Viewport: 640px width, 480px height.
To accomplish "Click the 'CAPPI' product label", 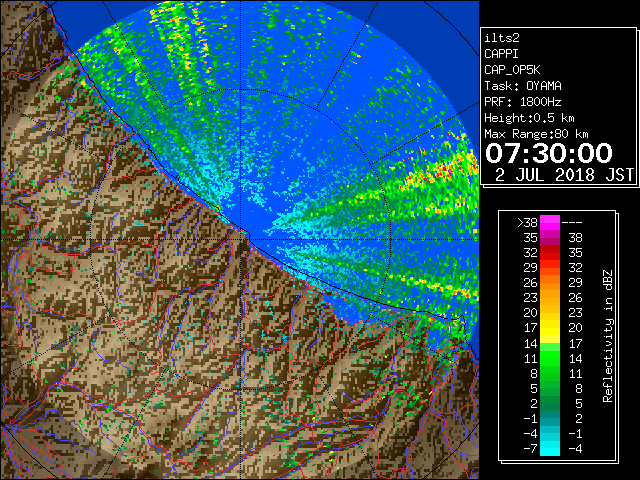I will tap(501, 54).
